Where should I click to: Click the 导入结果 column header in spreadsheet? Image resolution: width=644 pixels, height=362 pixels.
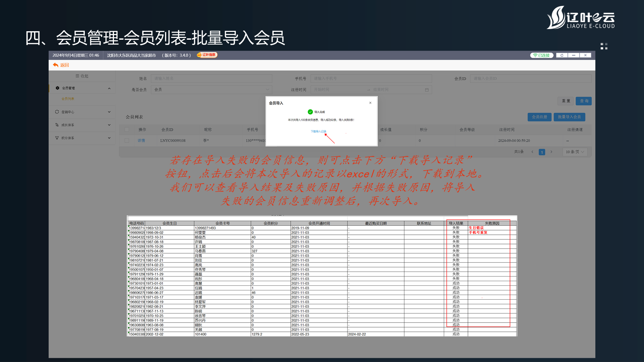[x=456, y=223]
